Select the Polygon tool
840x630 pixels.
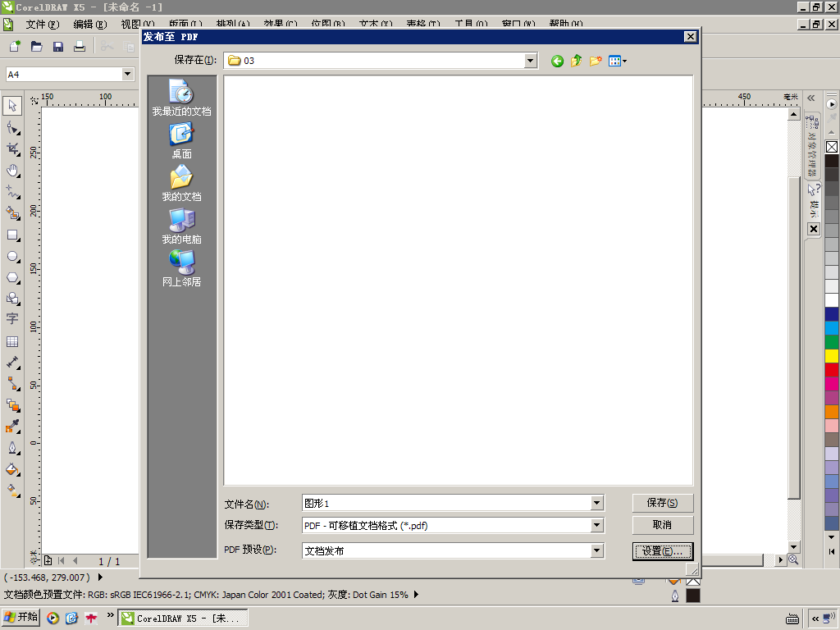(12, 278)
